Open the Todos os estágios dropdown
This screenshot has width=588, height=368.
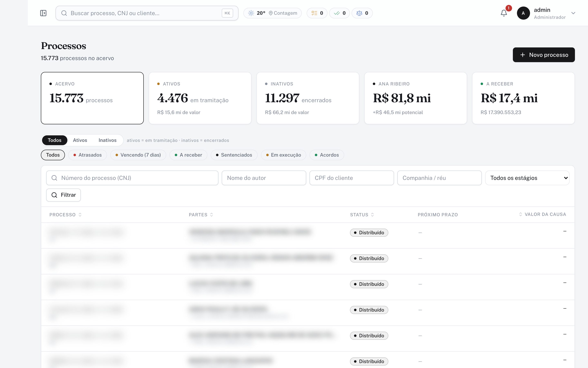coord(527,178)
